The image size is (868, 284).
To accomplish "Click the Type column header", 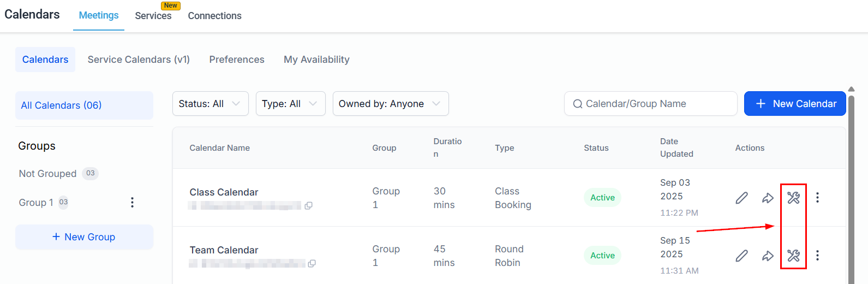I will point(505,148).
